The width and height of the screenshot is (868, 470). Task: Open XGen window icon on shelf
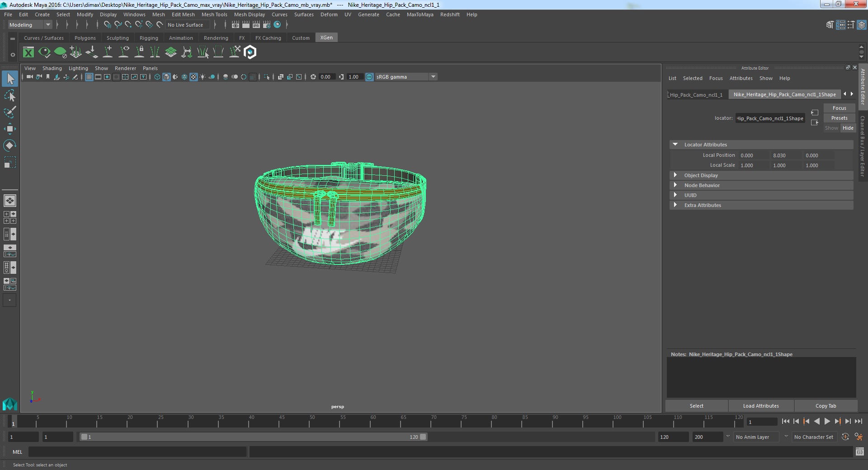[x=28, y=52]
